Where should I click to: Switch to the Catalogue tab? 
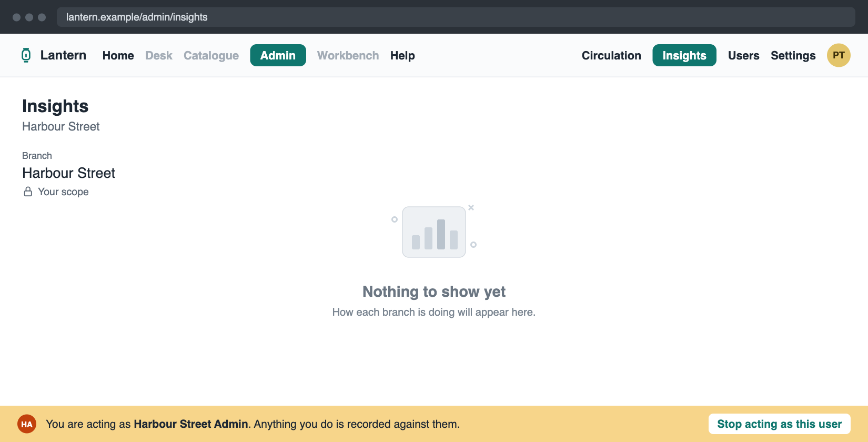(211, 55)
